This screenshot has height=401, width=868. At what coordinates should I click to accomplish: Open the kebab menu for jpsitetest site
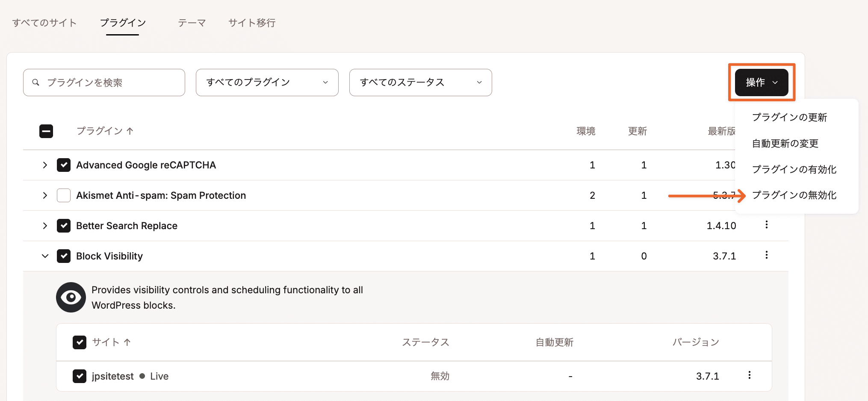pyautogui.click(x=749, y=375)
